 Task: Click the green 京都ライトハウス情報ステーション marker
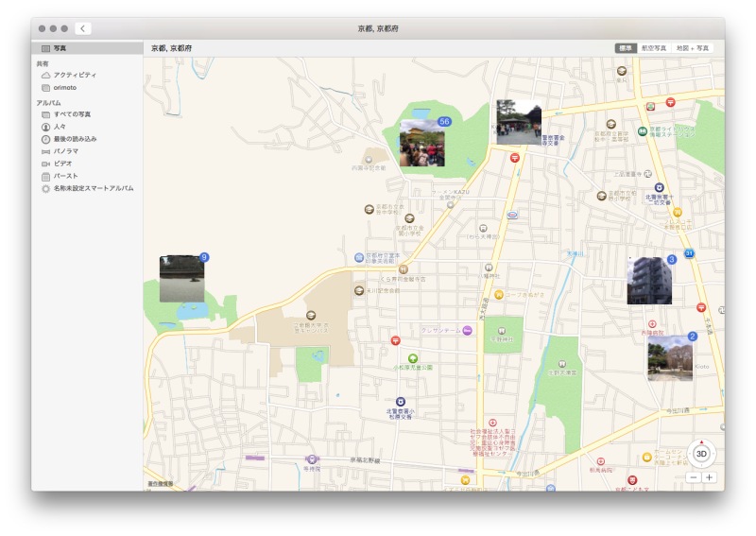click(643, 130)
